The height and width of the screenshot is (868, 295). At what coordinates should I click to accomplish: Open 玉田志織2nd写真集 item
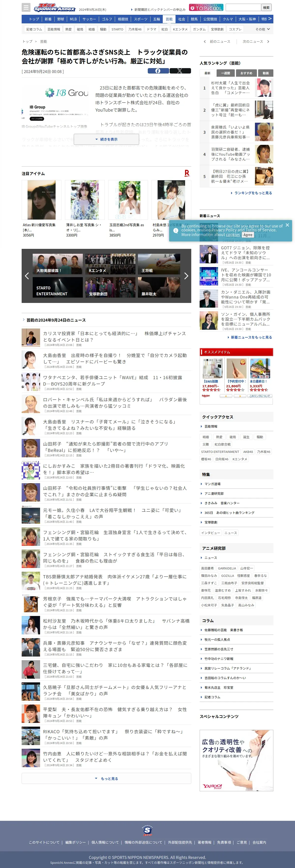coord(128,209)
